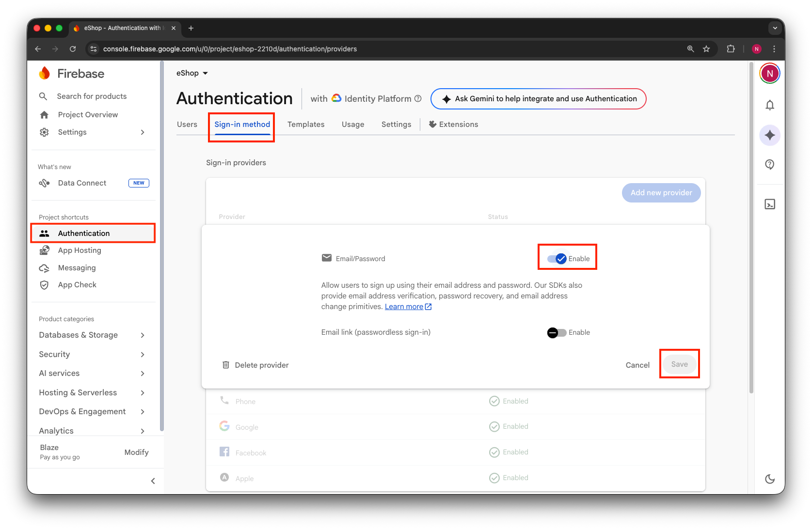The image size is (812, 530).
Task: Enable Email link passwordless sign-in toggle
Action: coord(557,333)
